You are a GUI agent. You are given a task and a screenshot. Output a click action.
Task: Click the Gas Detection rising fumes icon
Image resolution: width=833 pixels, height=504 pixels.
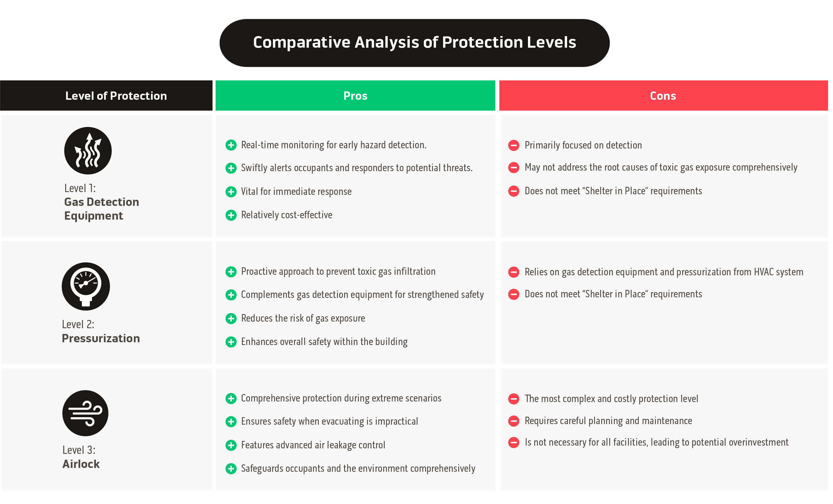coord(88,151)
